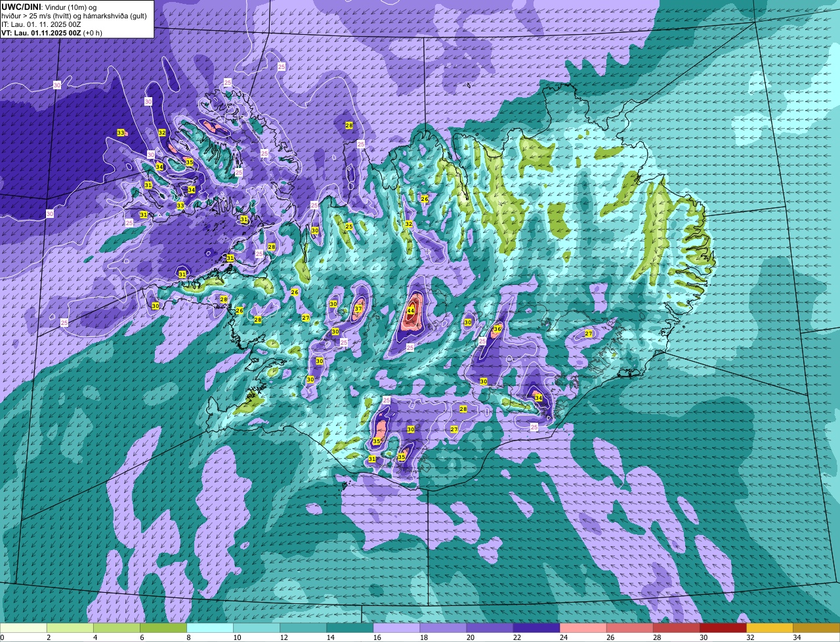
Task: Pick the 2–4 m/s light green legend swatch
Action: pos(70,628)
